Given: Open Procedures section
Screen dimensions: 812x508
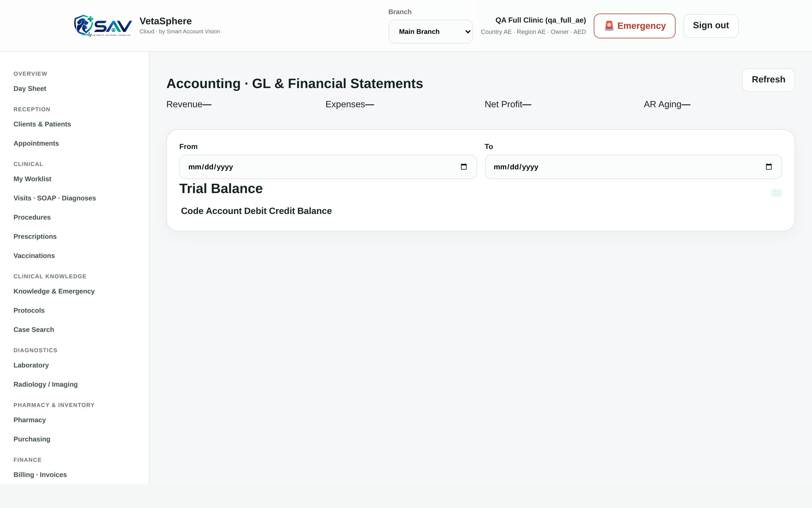Looking at the screenshot, I should [x=32, y=217].
